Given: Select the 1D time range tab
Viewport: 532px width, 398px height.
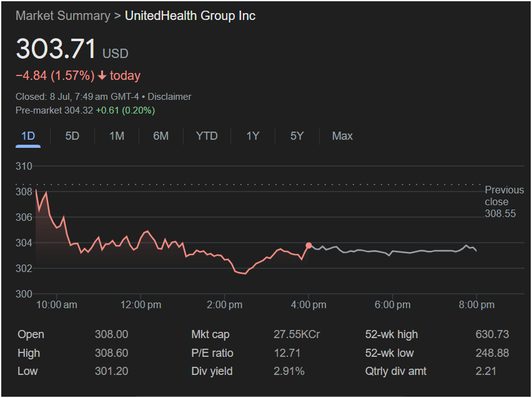Looking at the screenshot, I should point(28,136).
